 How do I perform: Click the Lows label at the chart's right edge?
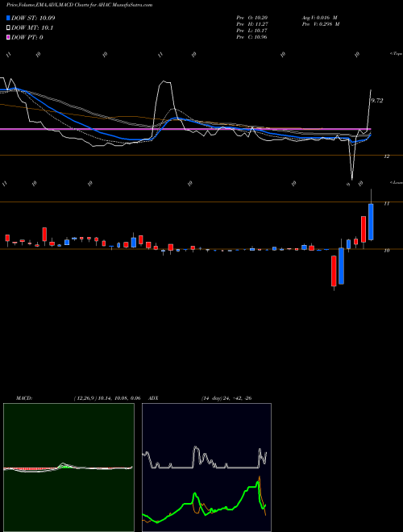pos(397,182)
